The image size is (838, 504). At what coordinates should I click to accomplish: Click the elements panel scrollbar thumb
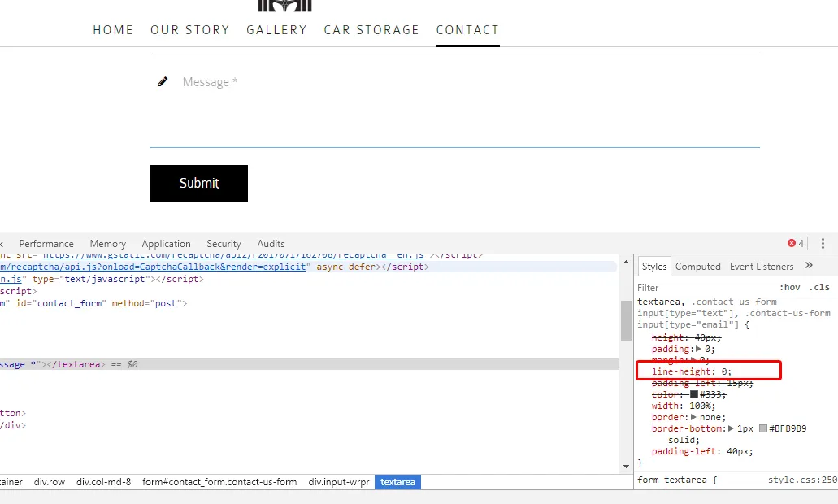click(x=627, y=320)
